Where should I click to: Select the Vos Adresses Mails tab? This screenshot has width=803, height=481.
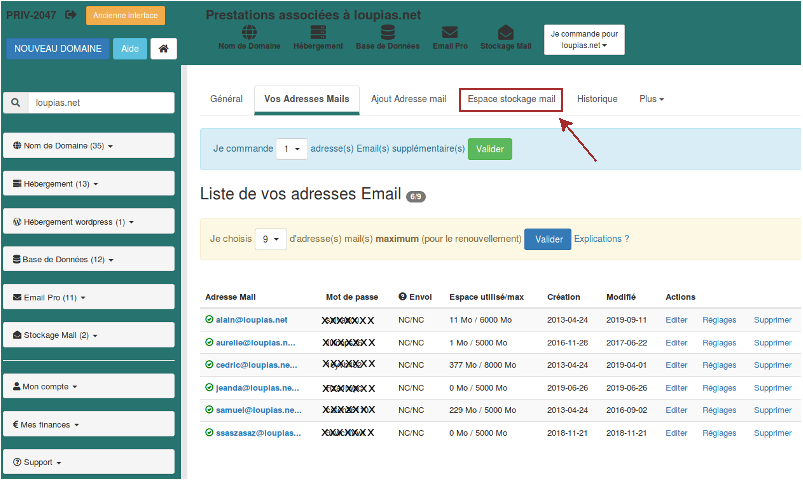[307, 99]
